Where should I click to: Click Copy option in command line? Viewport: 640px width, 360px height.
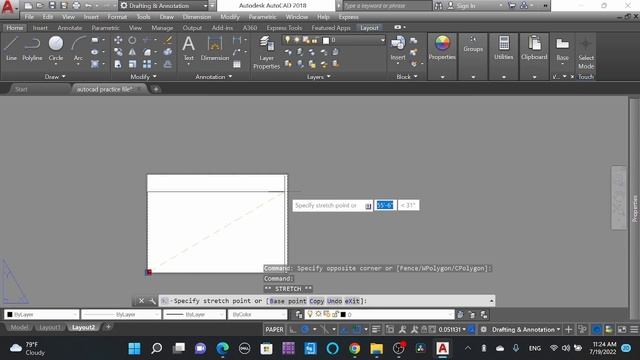pos(316,301)
